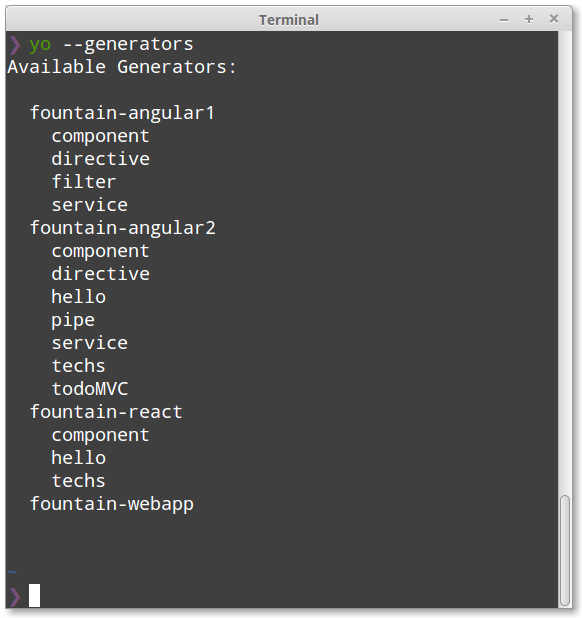Click the Available Generators heading
582x618 pixels.
point(122,67)
